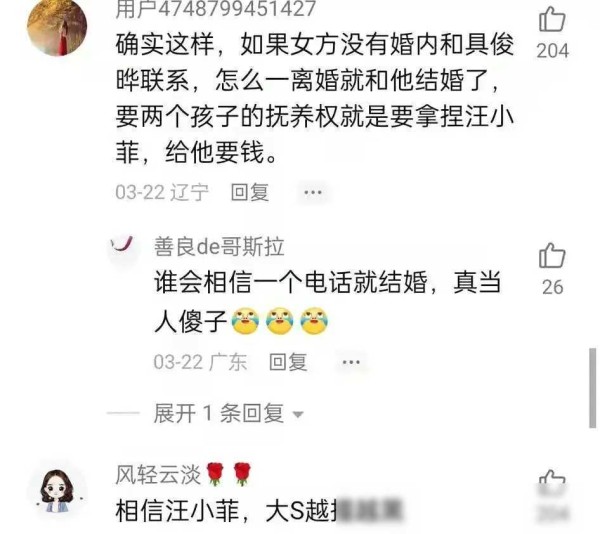This screenshot has width=600, height=534.
Task: Like 风轻云淡's comment
Action: pyautogui.click(x=552, y=480)
